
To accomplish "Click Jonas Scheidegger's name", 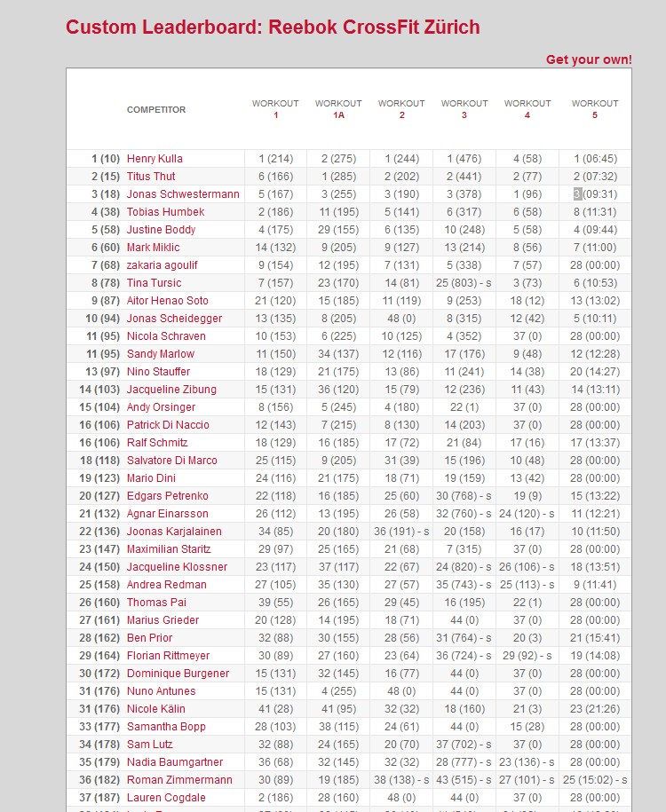I will point(174,319).
